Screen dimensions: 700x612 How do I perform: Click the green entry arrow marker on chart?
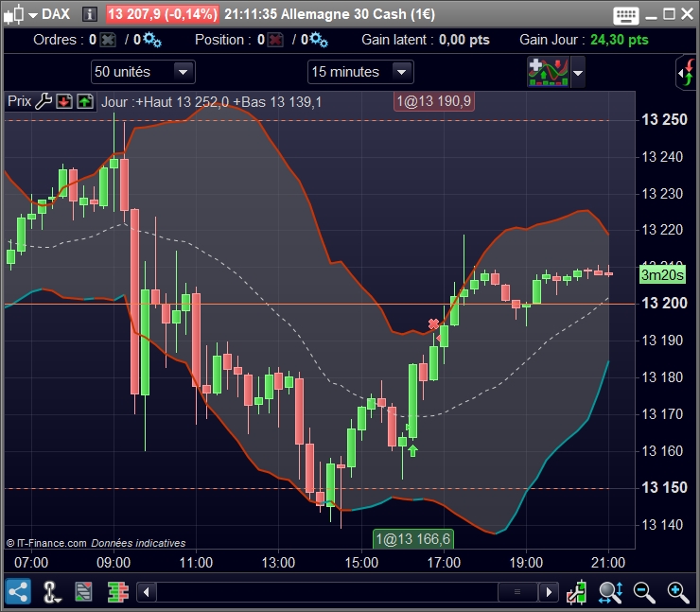tap(413, 451)
